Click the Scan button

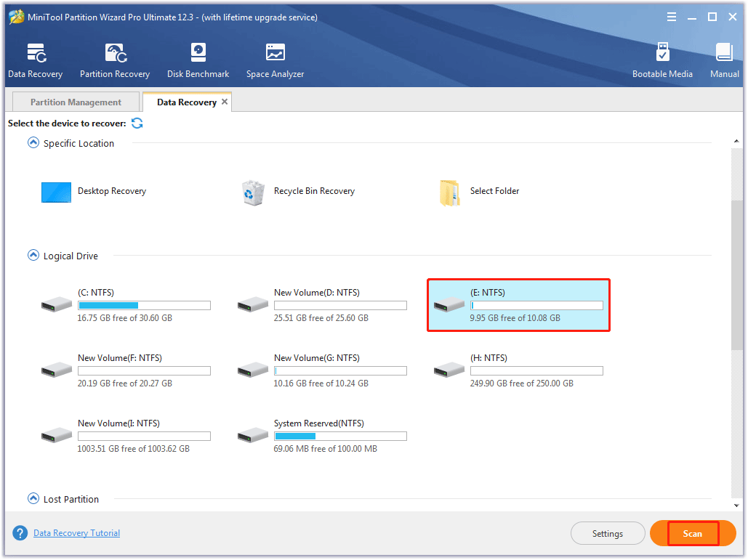point(693,533)
